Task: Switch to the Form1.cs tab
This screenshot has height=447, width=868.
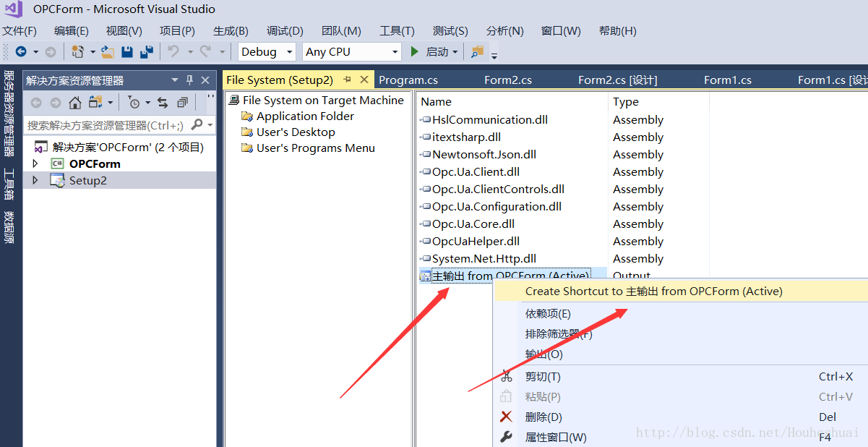Action: pos(728,80)
